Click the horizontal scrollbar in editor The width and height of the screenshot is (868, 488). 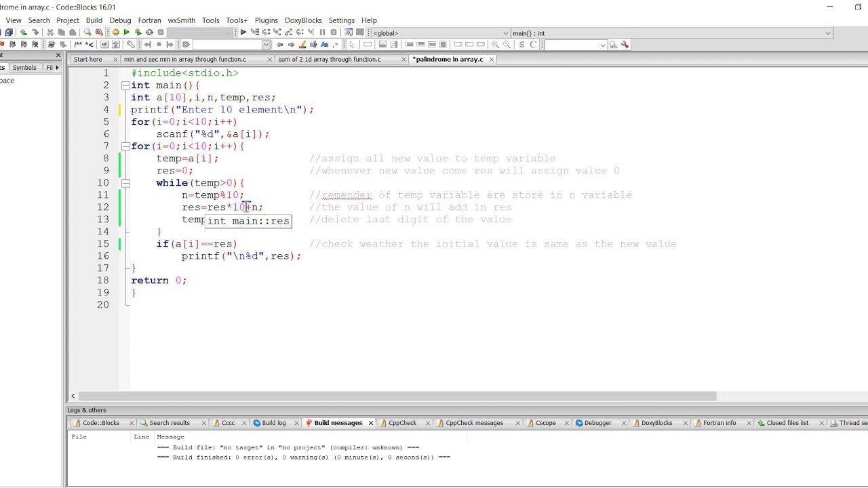coord(397,396)
